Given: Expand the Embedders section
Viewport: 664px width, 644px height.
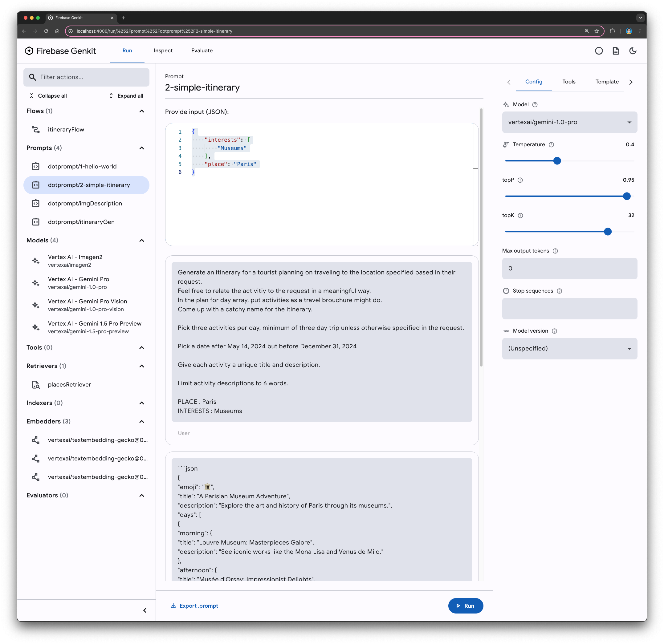Looking at the screenshot, I should click(x=141, y=421).
